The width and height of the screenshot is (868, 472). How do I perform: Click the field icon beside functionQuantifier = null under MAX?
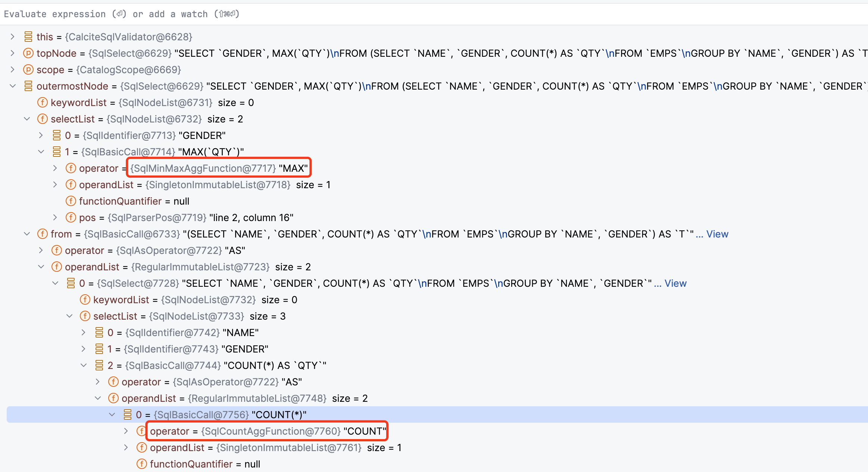71,201
